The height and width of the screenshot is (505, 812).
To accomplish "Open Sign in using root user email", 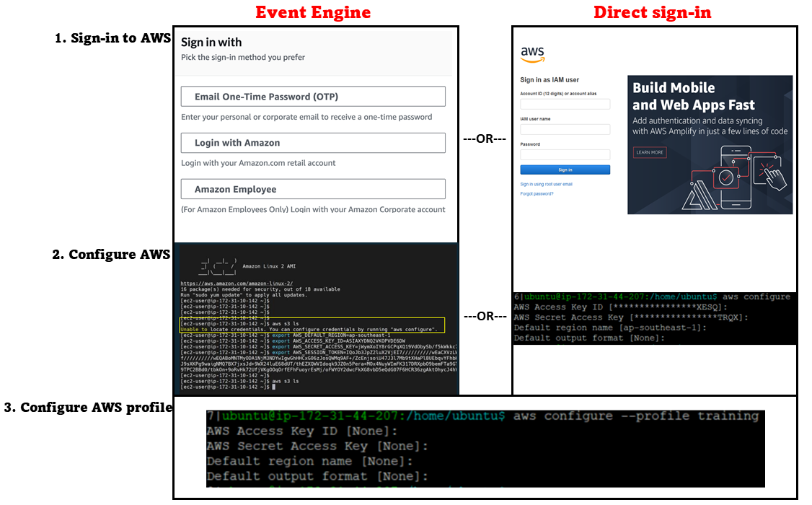I will pyautogui.click(x=546, y=184).
